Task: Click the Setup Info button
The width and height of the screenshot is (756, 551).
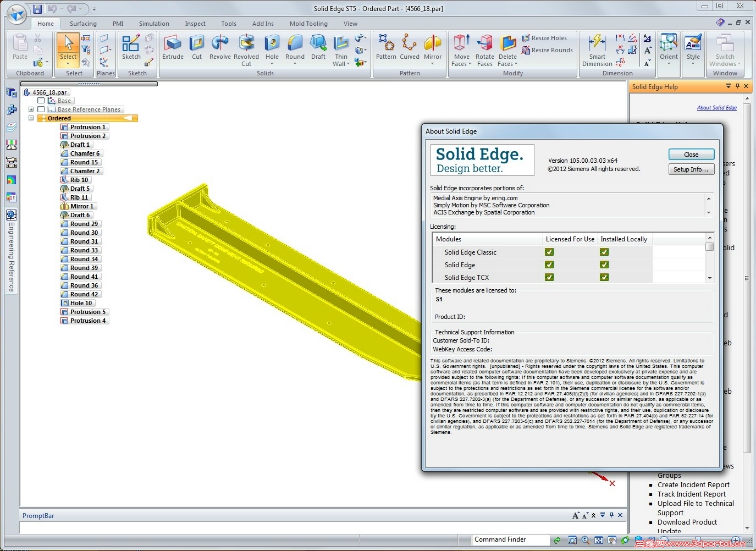Action: [691, 169]
